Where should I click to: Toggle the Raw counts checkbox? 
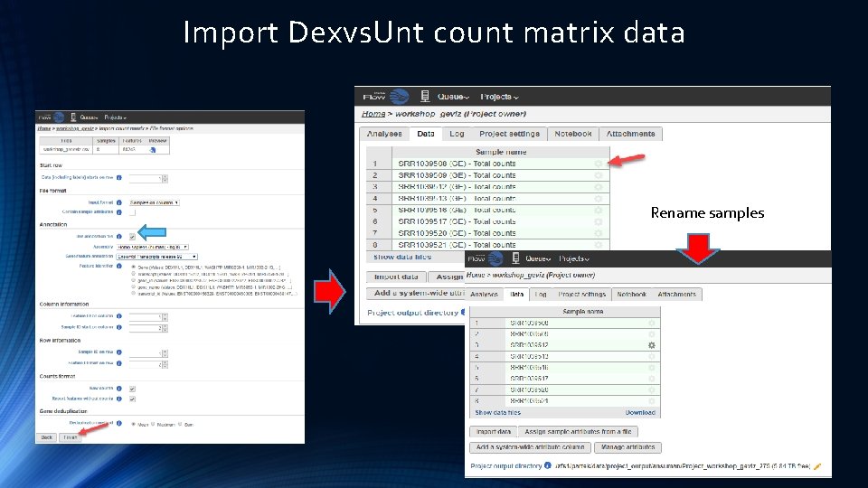(132, 389)
